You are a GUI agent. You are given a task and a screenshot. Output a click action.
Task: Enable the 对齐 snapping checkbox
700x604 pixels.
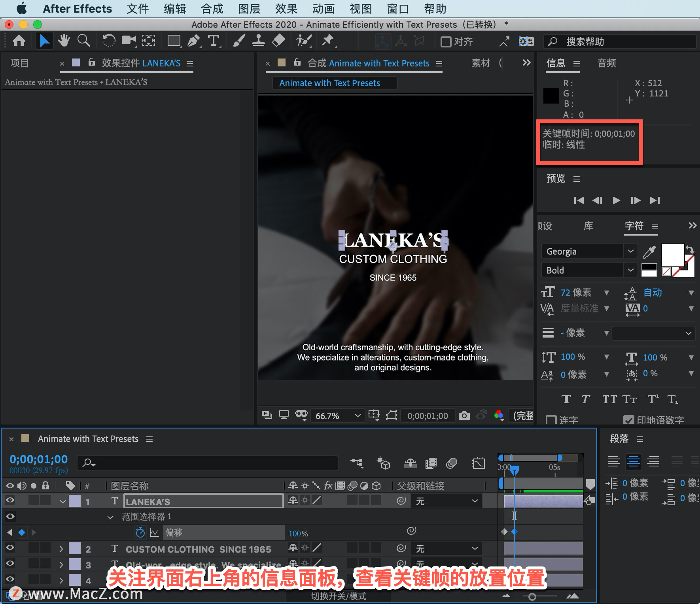point(446,42)
